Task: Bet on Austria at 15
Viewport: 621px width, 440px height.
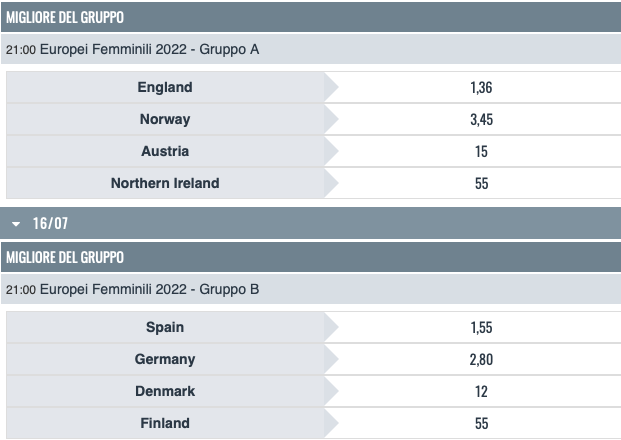Action: (x=481, y=151)
